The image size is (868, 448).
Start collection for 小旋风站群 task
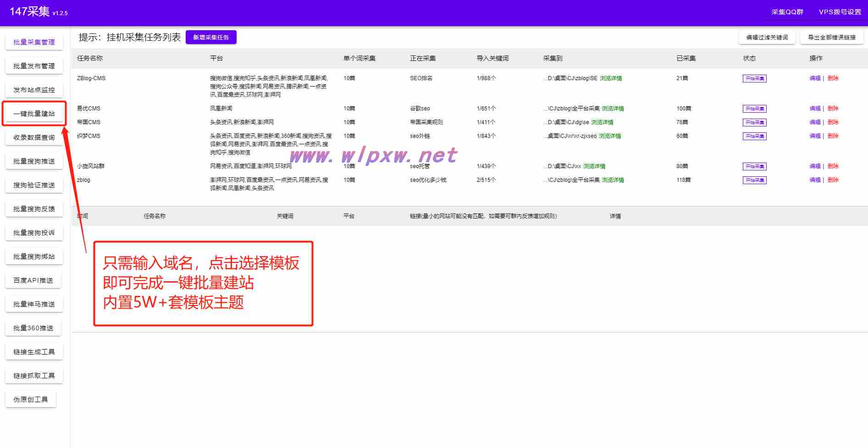coord(754,167)
